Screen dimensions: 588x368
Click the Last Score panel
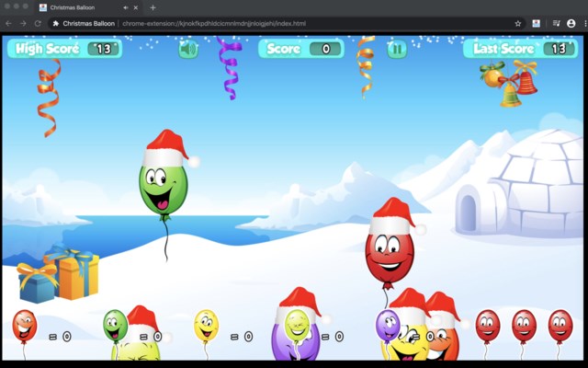click(521, 49)
